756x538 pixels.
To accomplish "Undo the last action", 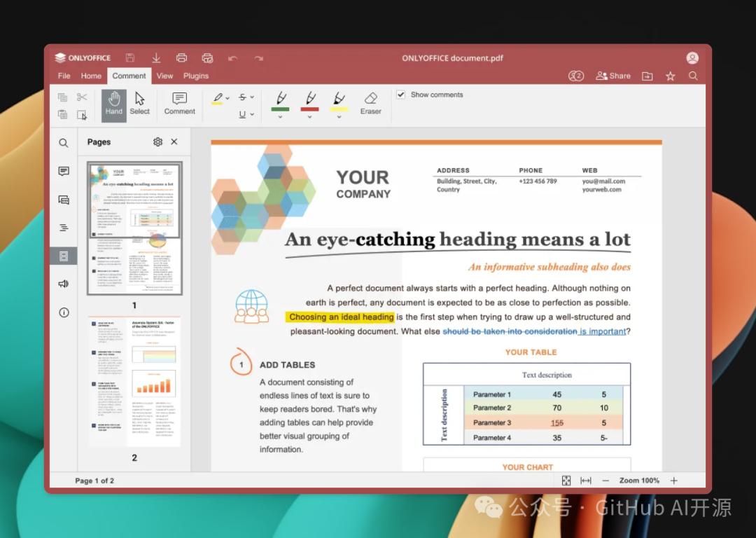I will 233,58.
